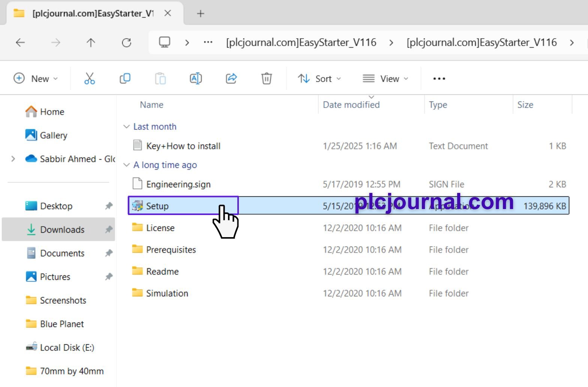The height and width of the screenshot is (387, 588).
Task: Open the address bar ellipsis for hidden path
Action: click(x=208, y=42)
